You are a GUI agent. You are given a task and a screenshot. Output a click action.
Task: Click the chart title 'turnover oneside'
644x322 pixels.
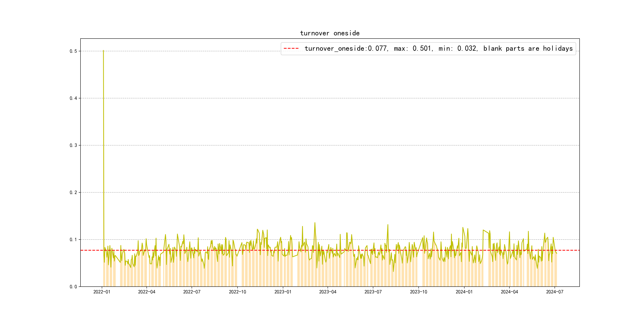(330, 33)
